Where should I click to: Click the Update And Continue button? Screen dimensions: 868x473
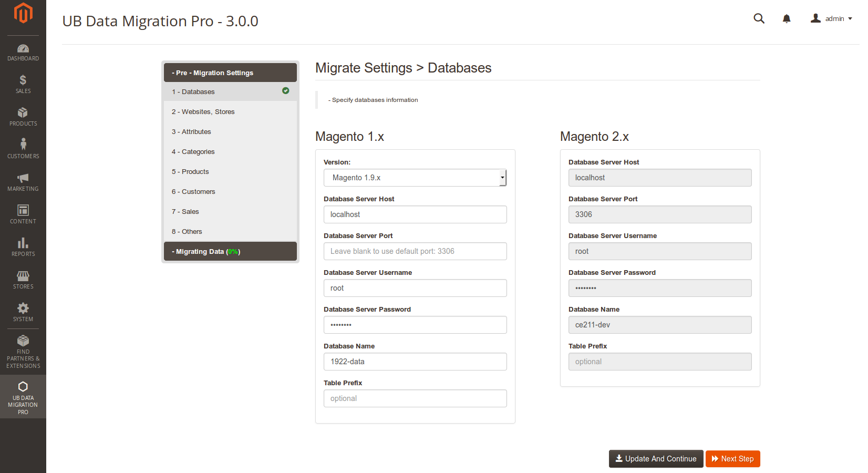(656, 459)
